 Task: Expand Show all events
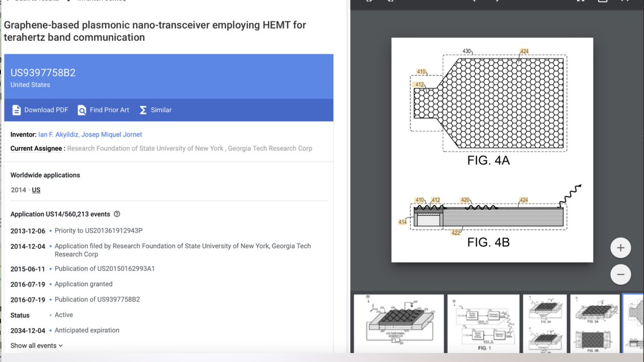tap(36, 346)
